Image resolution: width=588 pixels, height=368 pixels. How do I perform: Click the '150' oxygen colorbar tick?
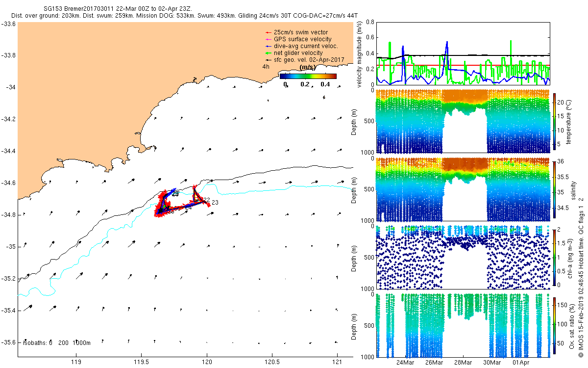tap(563, 305)
